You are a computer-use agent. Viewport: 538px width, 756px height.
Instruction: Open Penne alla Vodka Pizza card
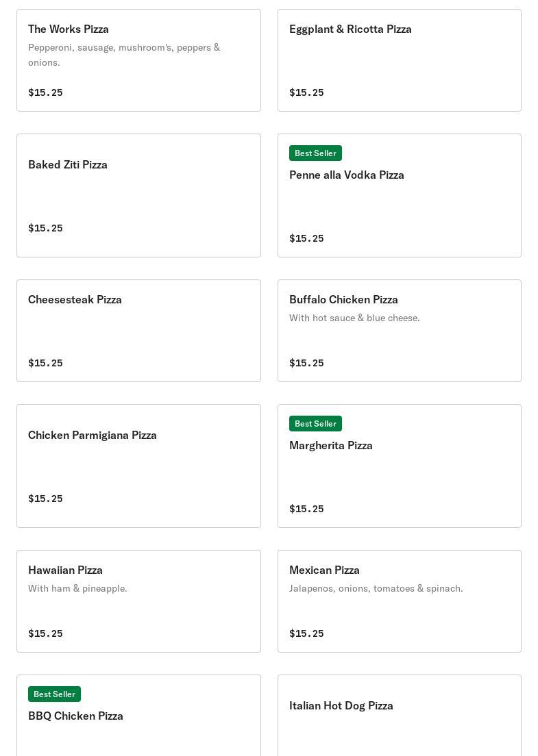(400, 195)
